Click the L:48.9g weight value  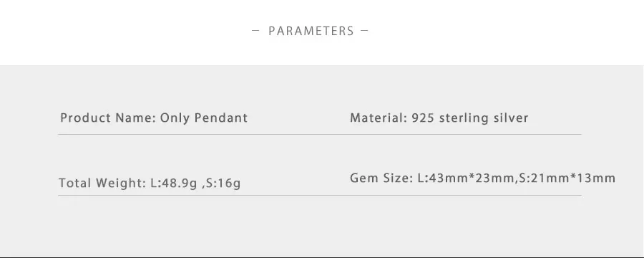pyautogui.click(x=174, y=183)
